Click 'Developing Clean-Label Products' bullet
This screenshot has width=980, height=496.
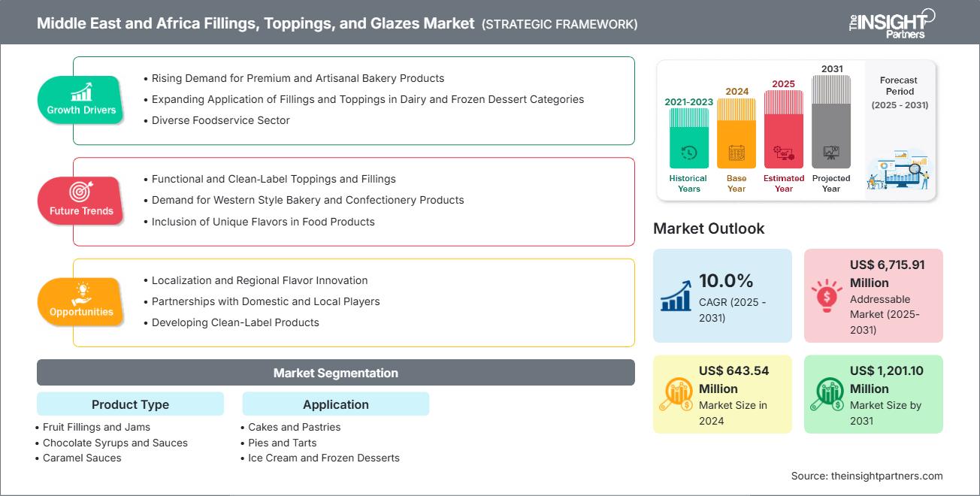click(235, 322)
